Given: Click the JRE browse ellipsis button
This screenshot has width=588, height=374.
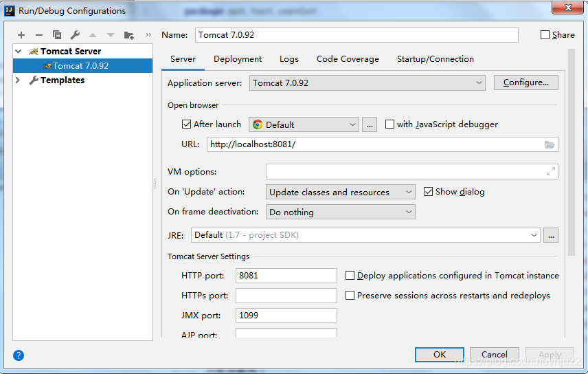Looking at the screenshot, I should tap(551, 235).
